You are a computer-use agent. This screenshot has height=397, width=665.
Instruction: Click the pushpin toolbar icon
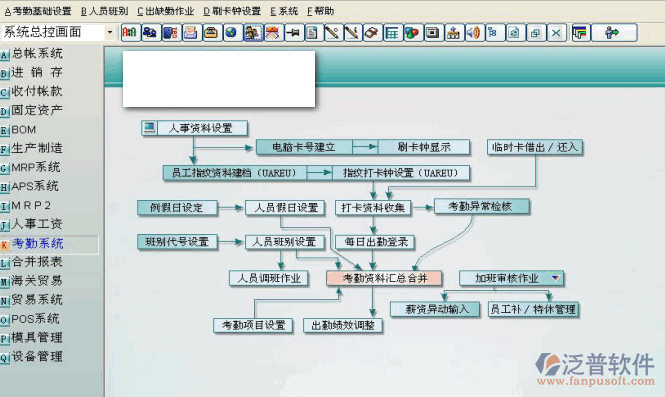point(293,33)
